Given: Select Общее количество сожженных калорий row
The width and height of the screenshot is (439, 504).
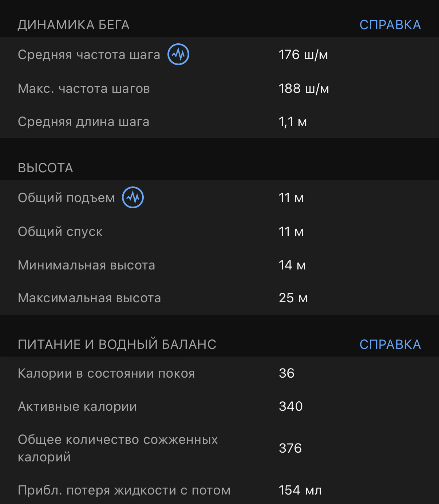Looking at the screenshot, I should 219,448.
